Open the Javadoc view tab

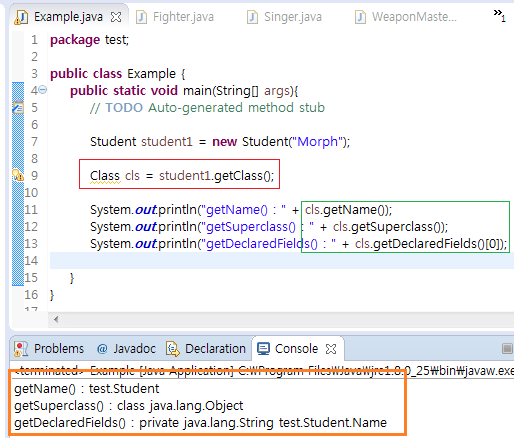pyautogui.click(x=126, y=349)
